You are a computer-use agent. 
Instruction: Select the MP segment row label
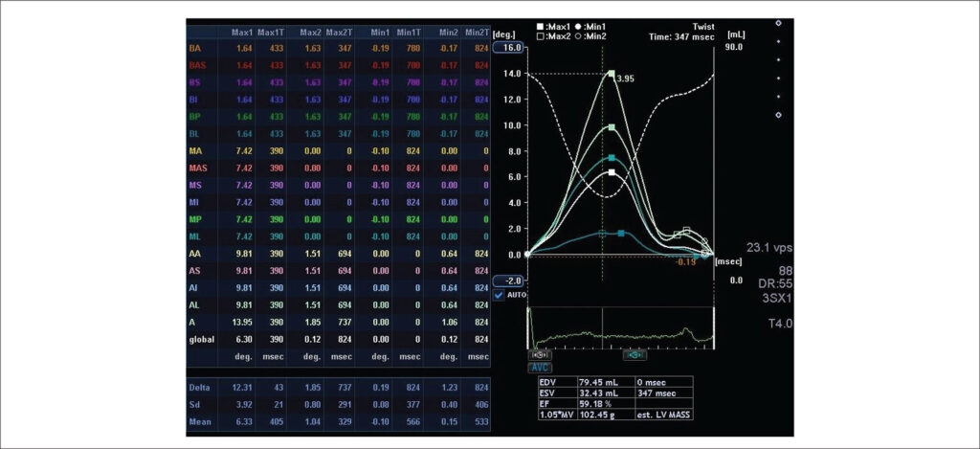click(x=195, y=219)
